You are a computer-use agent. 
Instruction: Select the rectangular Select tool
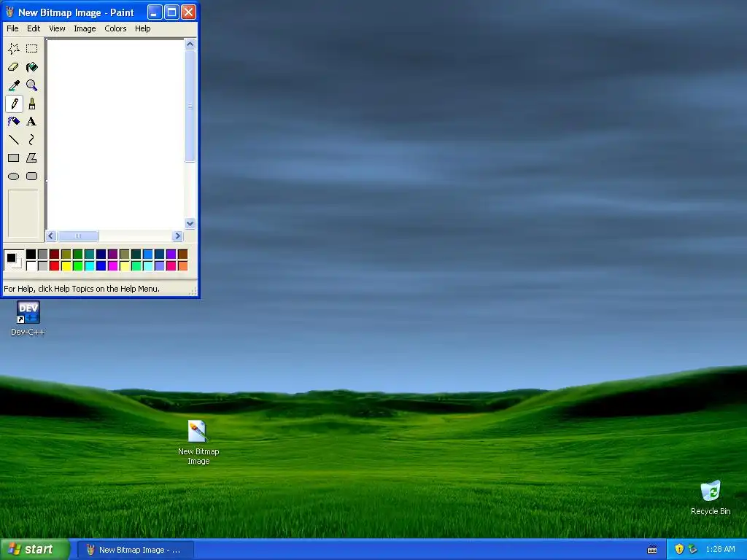[32, 49]
